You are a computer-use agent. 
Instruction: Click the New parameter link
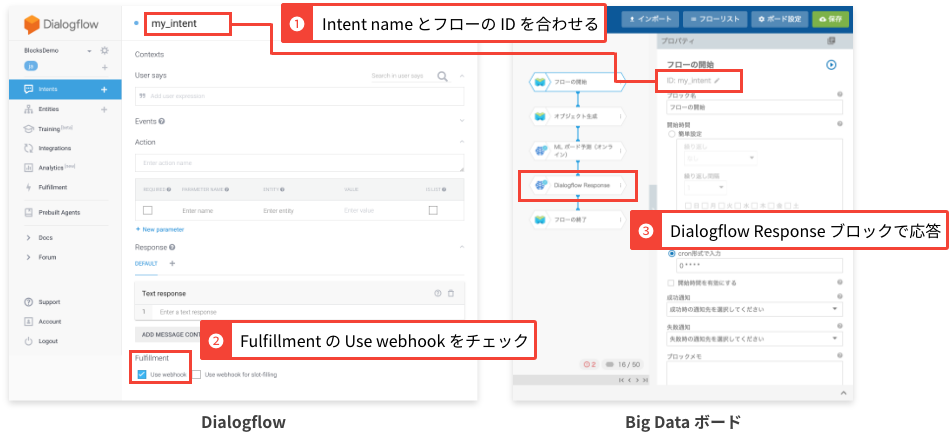(160, 230)
